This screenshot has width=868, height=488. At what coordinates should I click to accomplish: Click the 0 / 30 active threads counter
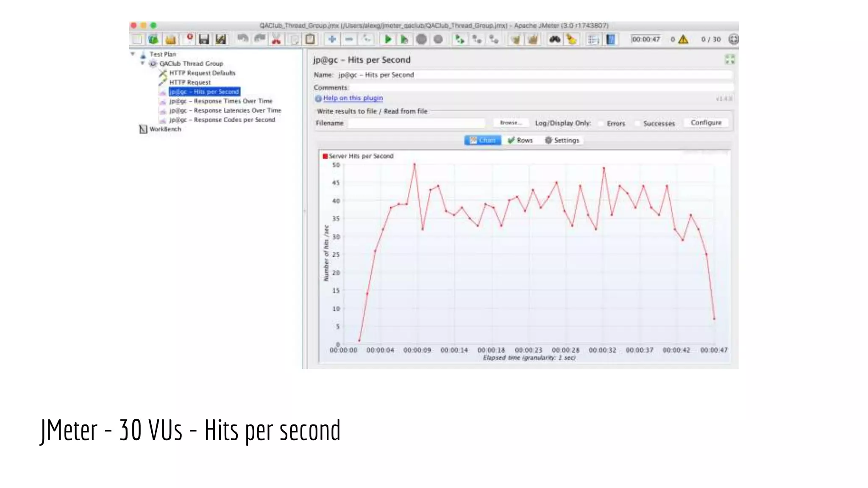click(x=711, y=39)
